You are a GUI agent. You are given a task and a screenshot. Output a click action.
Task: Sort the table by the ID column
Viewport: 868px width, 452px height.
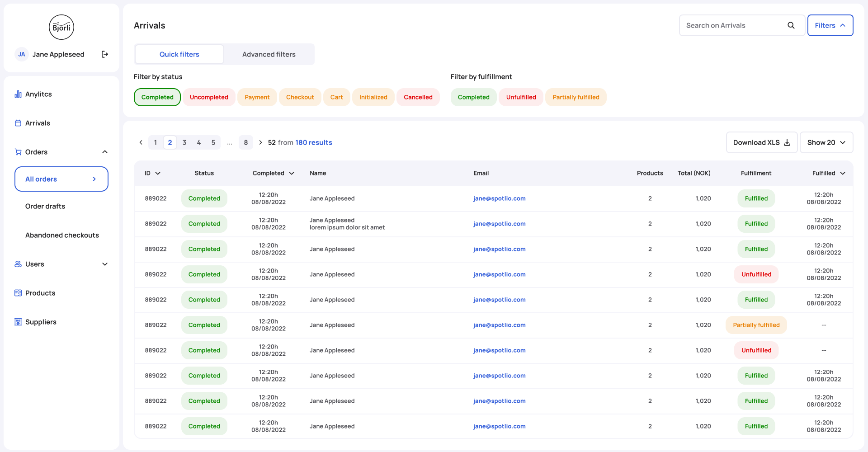click(152, 173)
